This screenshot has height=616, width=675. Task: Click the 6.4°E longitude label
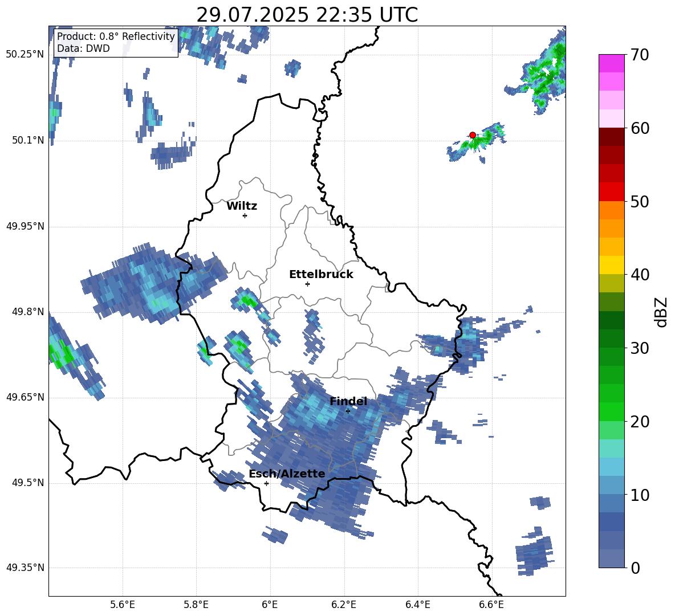[417, 605]
